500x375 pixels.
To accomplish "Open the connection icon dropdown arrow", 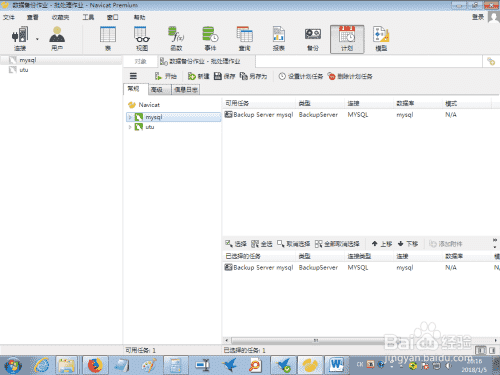I will point(37,39).
